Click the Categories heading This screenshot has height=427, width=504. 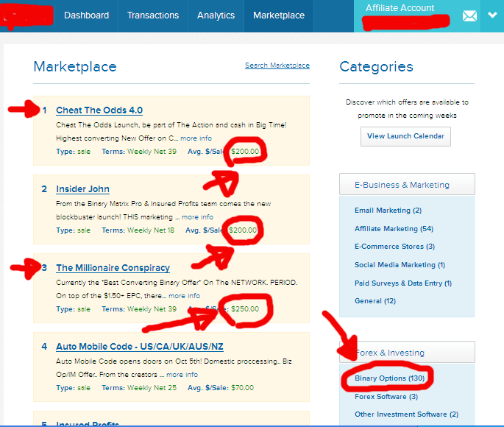pos(376,67)
